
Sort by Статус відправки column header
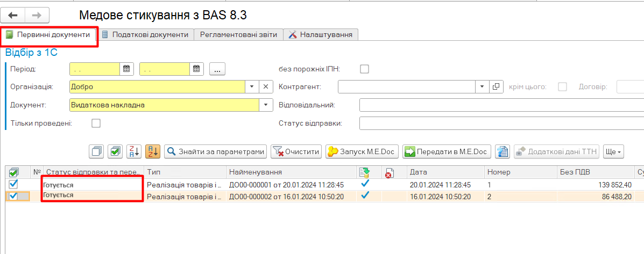(x=94, y=172)
